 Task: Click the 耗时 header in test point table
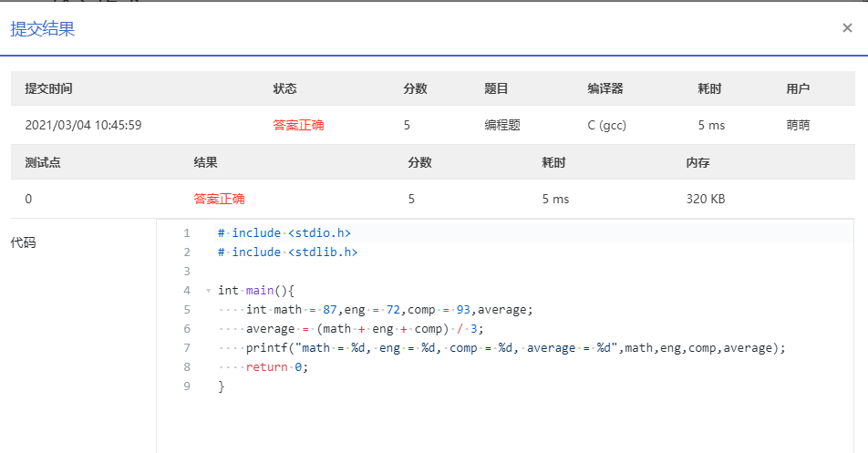point(553,162)
